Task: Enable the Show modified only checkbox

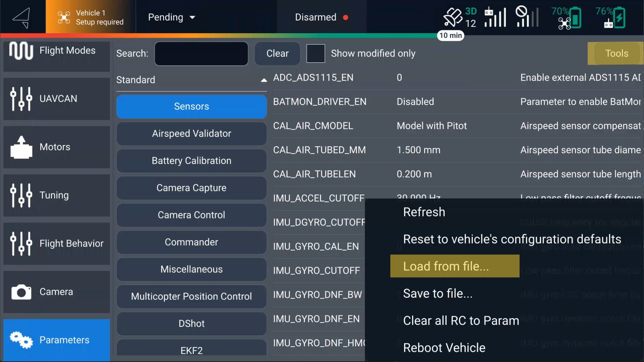Action: click(x=316, y=53)
